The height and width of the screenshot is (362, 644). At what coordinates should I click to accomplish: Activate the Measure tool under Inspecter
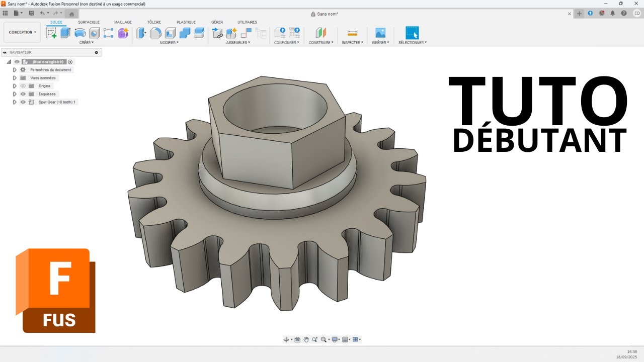(352, 33)
